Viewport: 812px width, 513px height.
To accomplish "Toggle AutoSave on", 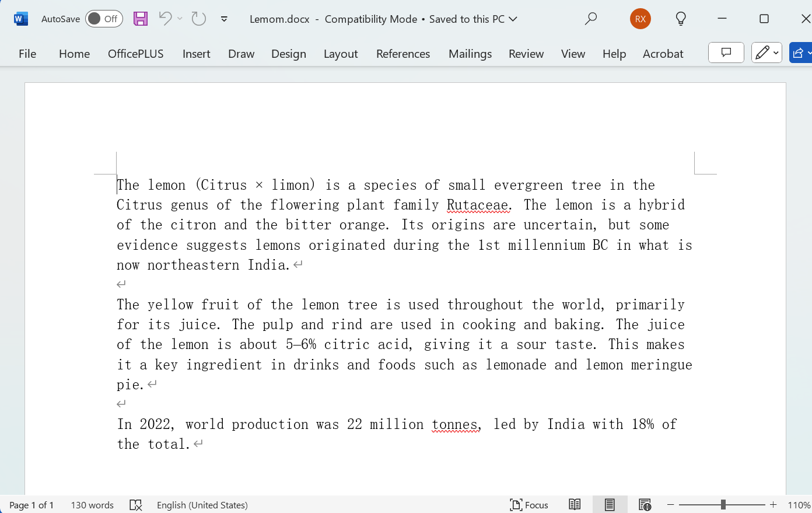I will pyautogui.click(x=104, y=19).
